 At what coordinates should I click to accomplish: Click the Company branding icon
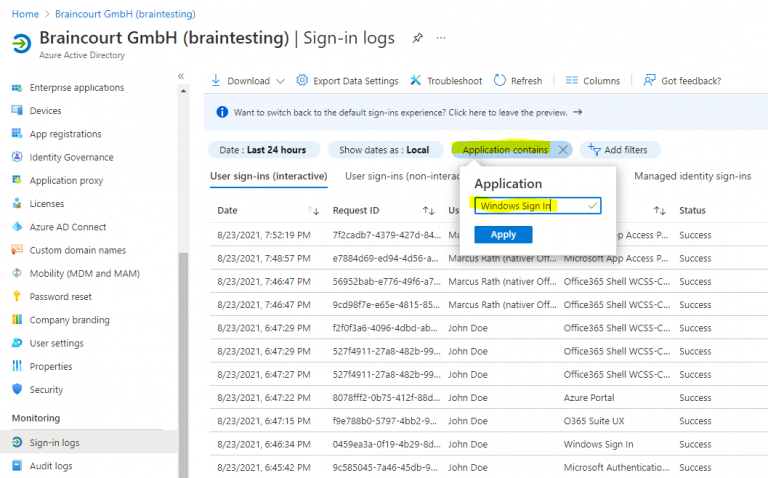(x=17, y=319)
